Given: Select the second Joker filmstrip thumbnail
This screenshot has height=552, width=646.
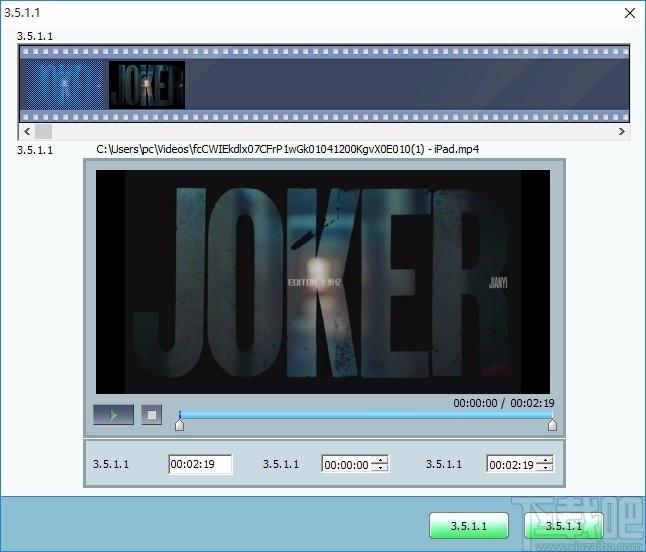Looking at the screenshot, I should click(x=147, y=84).
